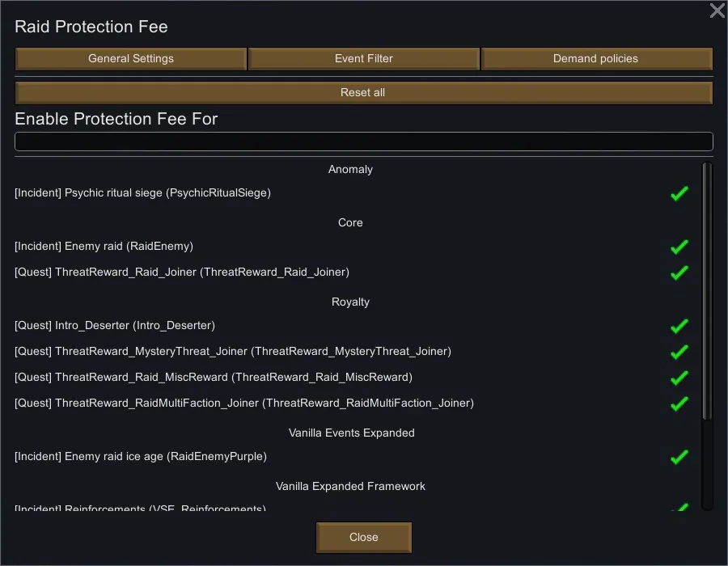Toggle Enemy raid ice age checkmark

coord(679,457)
